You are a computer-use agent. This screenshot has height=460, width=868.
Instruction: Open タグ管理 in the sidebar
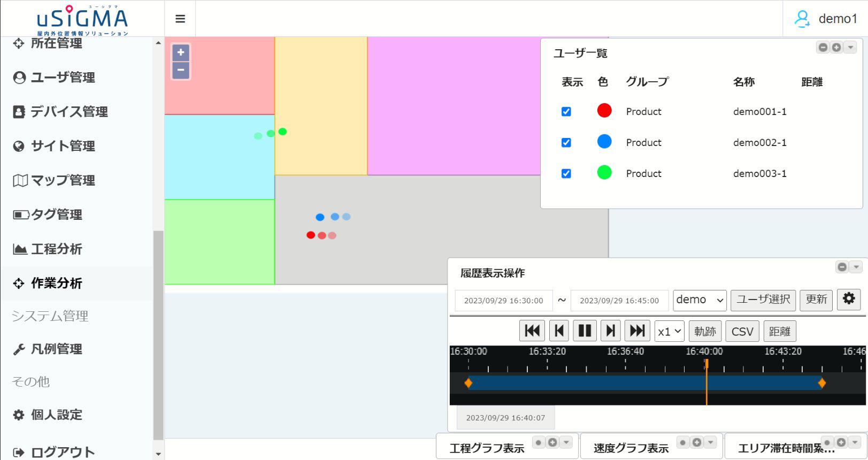[x=48, y=214]
